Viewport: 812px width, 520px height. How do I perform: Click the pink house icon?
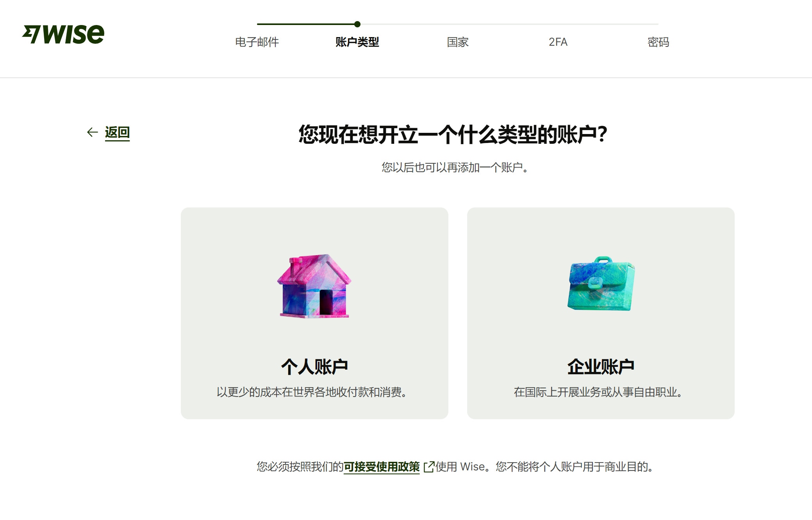click(314, 286)
